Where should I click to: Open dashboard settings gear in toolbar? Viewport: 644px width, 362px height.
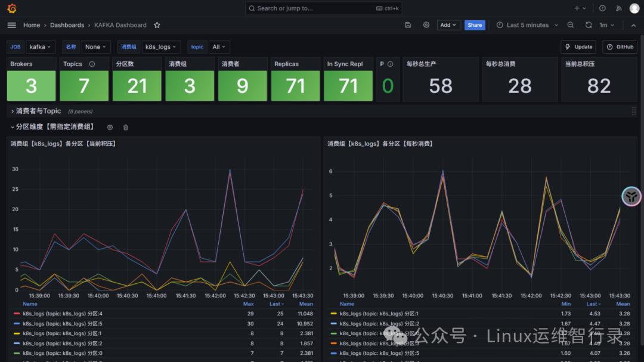[426, 25]
